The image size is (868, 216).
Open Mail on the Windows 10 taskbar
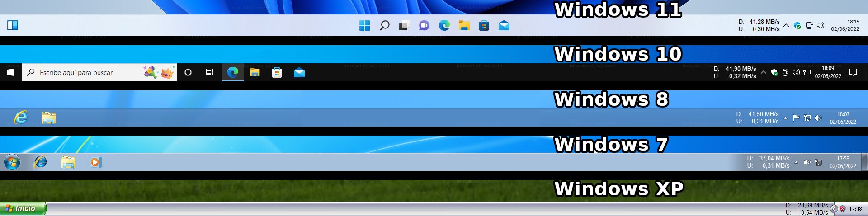[x=299, y=72]
